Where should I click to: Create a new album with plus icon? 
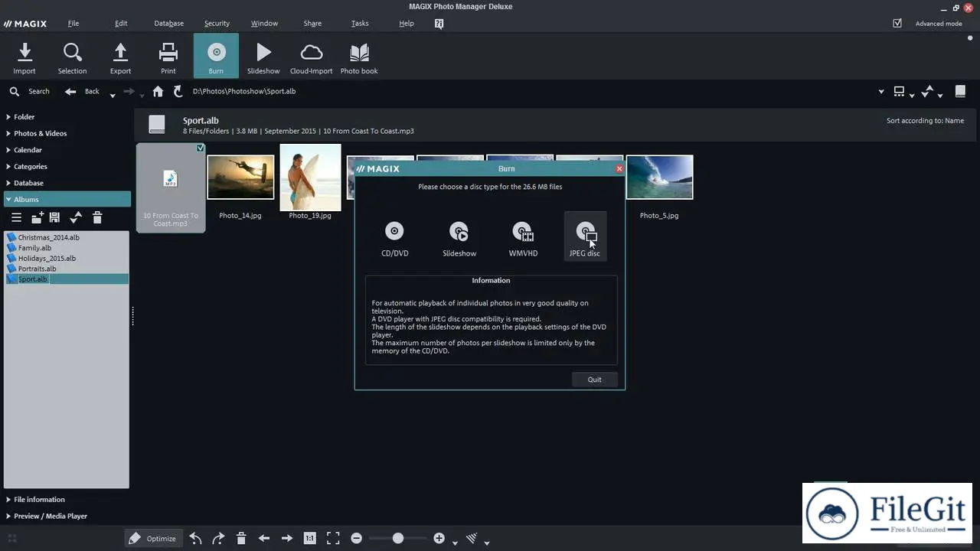[x=38, y=218]
